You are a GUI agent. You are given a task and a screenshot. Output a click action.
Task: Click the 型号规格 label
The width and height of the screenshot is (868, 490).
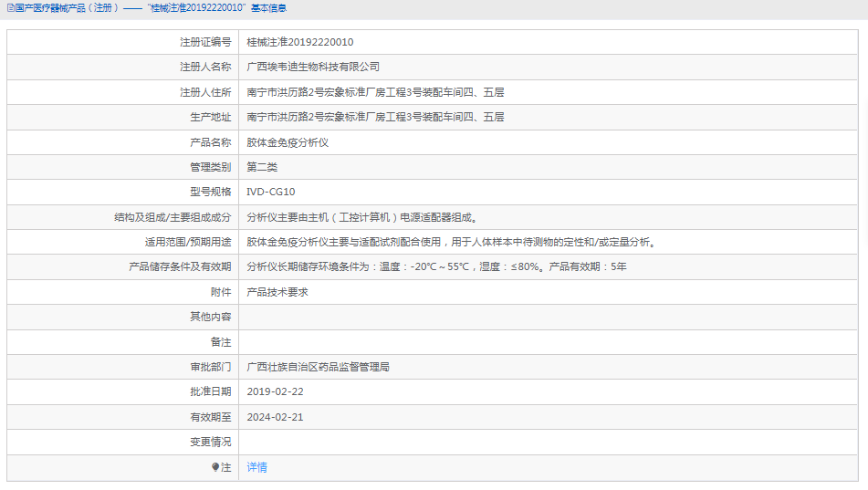[x=210, y=193]
